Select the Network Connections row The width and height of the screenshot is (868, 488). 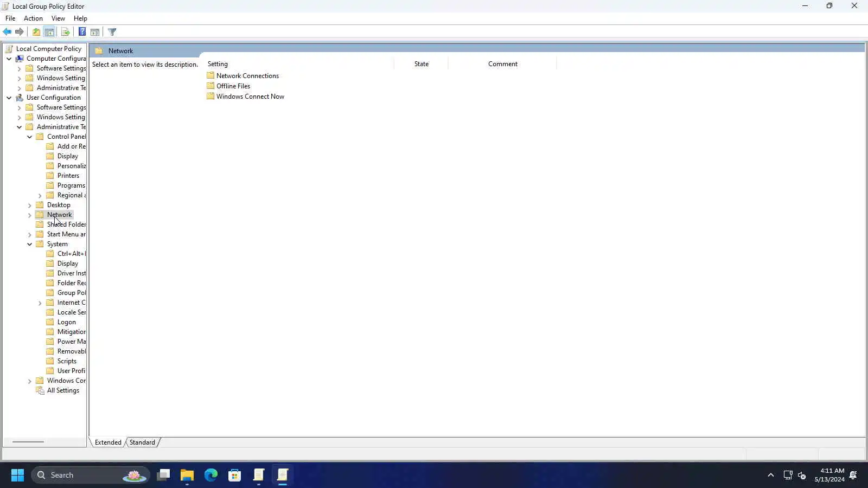[242, 76]
